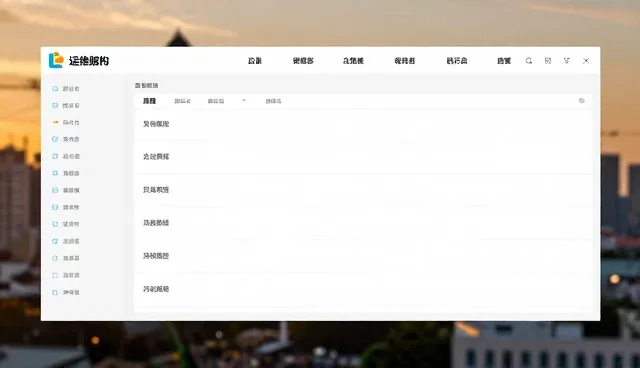Select the bold active tab in tab row
Screen dimensions: 640x368
149,101
